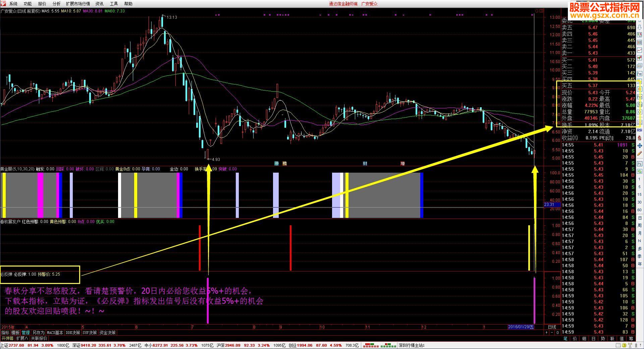Switch to yearly 年 period
This screenshot has width=644, height=349.
(640, 264)
